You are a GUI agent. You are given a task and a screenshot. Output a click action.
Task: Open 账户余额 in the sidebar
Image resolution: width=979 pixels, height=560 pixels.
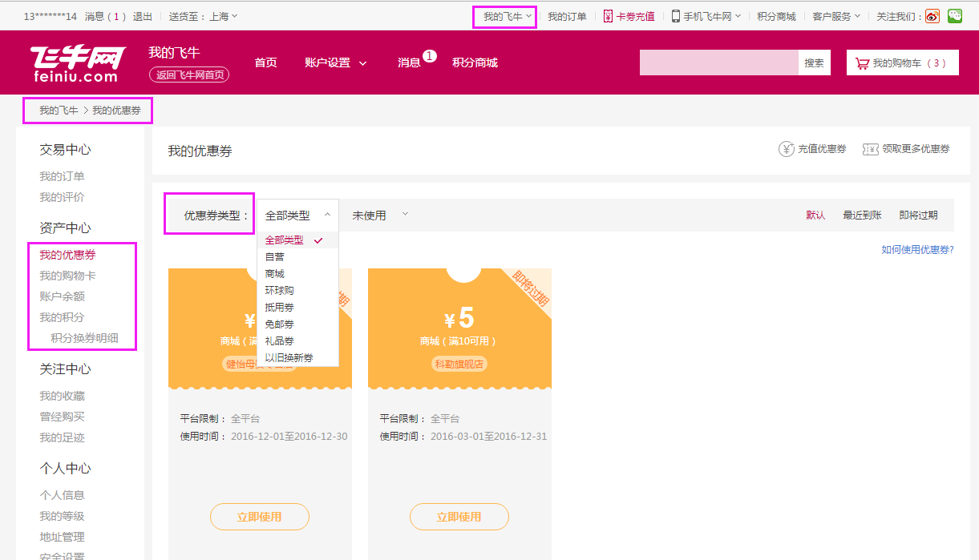click(x=62, y=296)
